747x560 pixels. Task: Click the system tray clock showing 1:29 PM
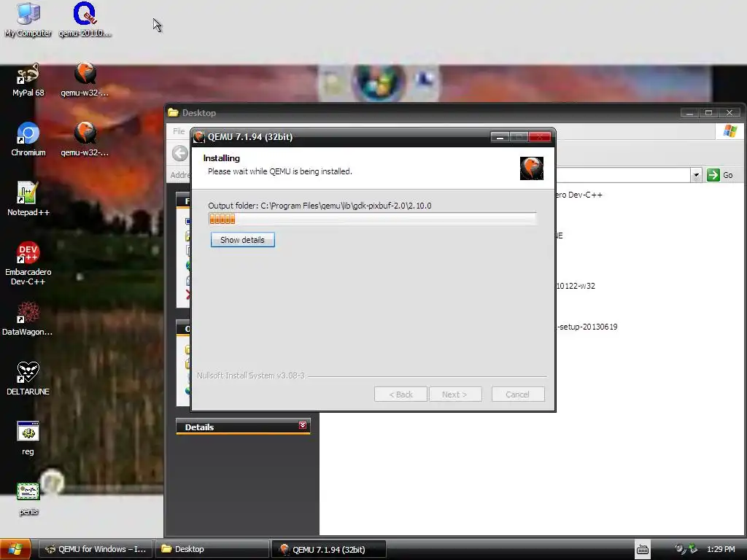point(721,549)
